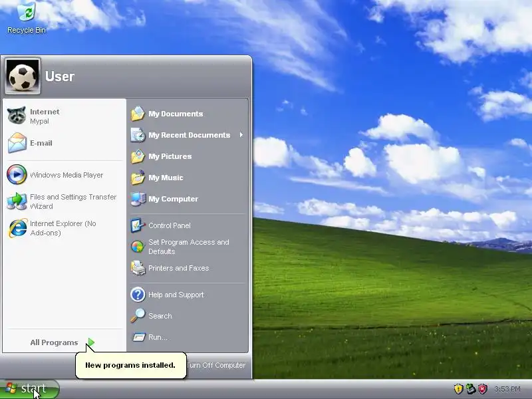Select the My Documents menu label
The height and width of the screenshot is (399, 532).
(x=176, y=114)
